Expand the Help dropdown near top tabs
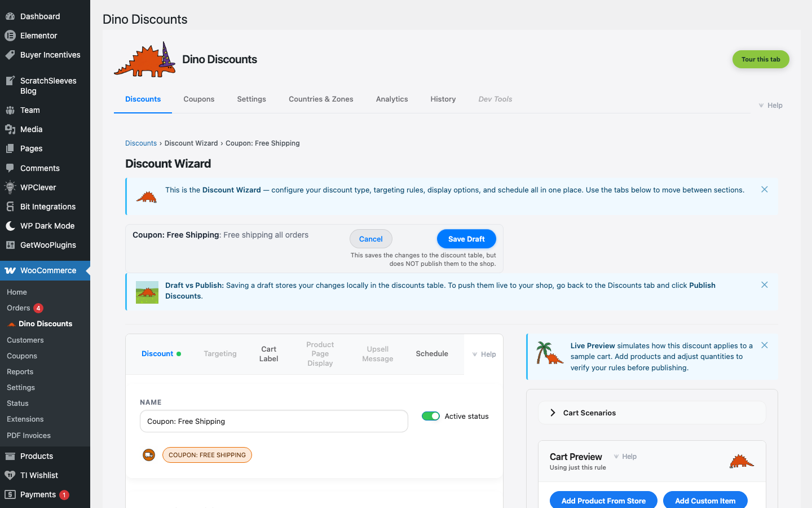Image resolution: width=812 pixels, height=508 pixels. pyautogui.click(x=770, y=106)
